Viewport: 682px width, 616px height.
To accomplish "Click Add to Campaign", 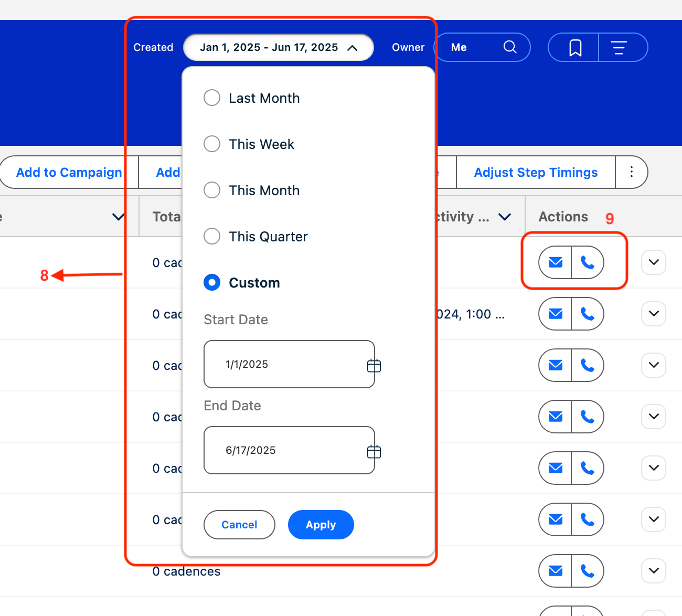I will click(x=69, y=172).
